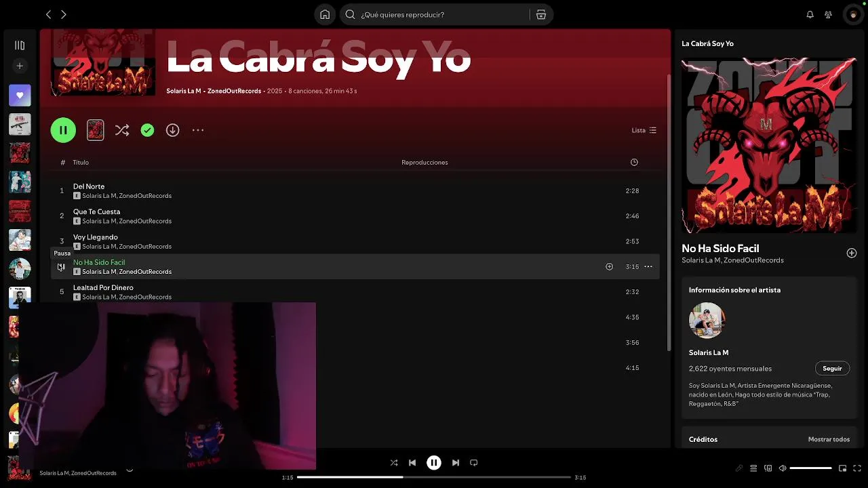Open lyrics with the microphone icon
Viewport: 868px width, 488px height.
739,468
